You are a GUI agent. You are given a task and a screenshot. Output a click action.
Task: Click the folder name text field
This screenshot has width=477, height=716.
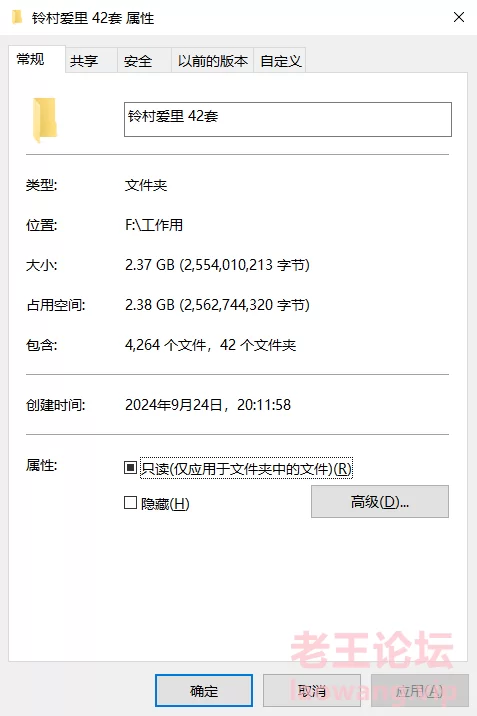(288, 119)
